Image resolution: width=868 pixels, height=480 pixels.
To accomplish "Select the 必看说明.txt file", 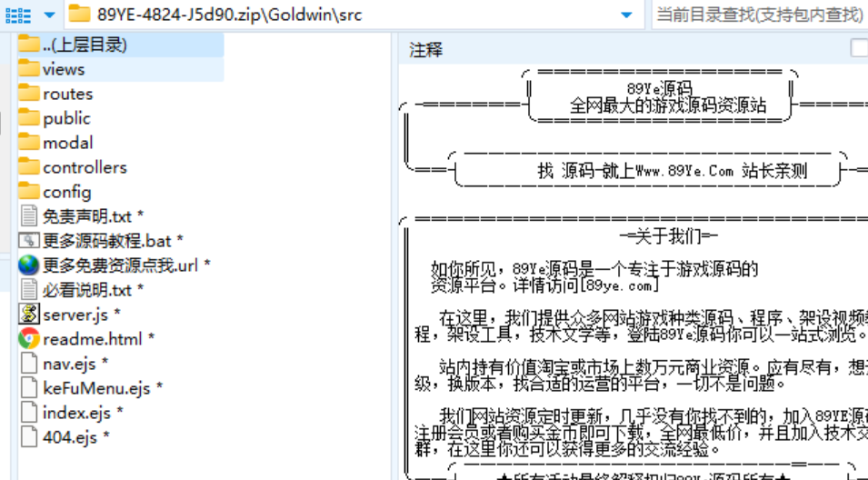I will 87,290.
